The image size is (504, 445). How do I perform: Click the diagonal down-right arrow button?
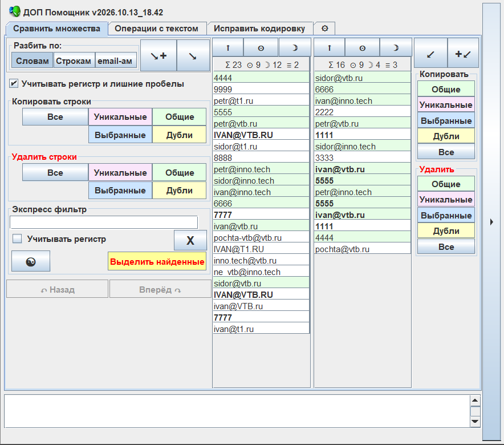193,55
